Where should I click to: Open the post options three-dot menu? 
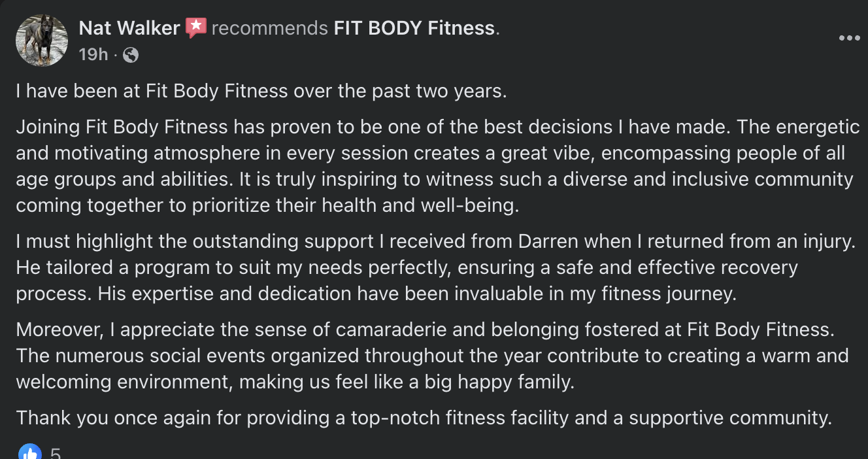pyautogui.click(x=849, y=39)
